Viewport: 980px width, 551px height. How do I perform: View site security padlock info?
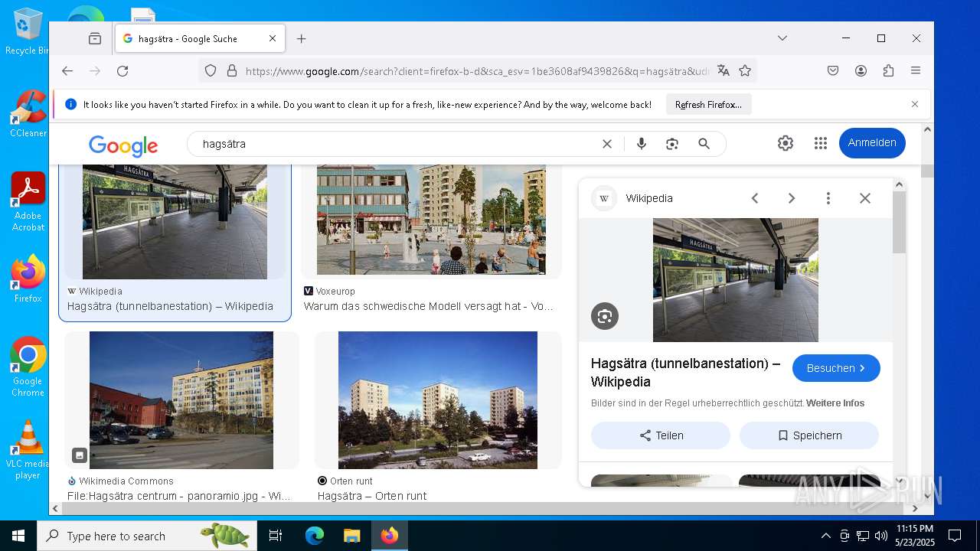click(x=232, y=71)
